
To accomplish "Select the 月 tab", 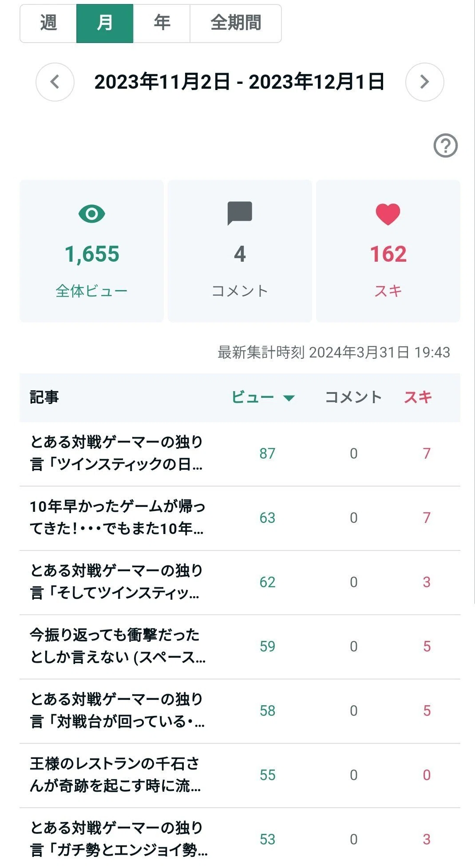I will (x=105, y=23).
